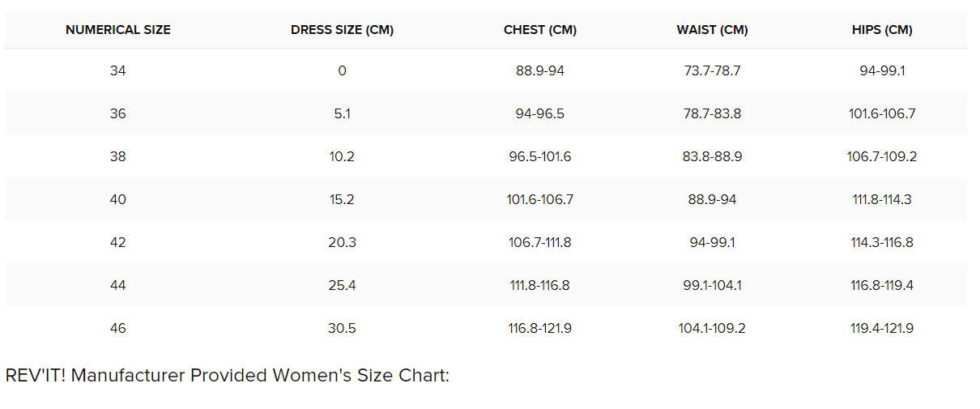The width and height of the screenshot is (980, 409).
Task: Click the DRESS SIZE (CM) column header
Action: [342, 30]
